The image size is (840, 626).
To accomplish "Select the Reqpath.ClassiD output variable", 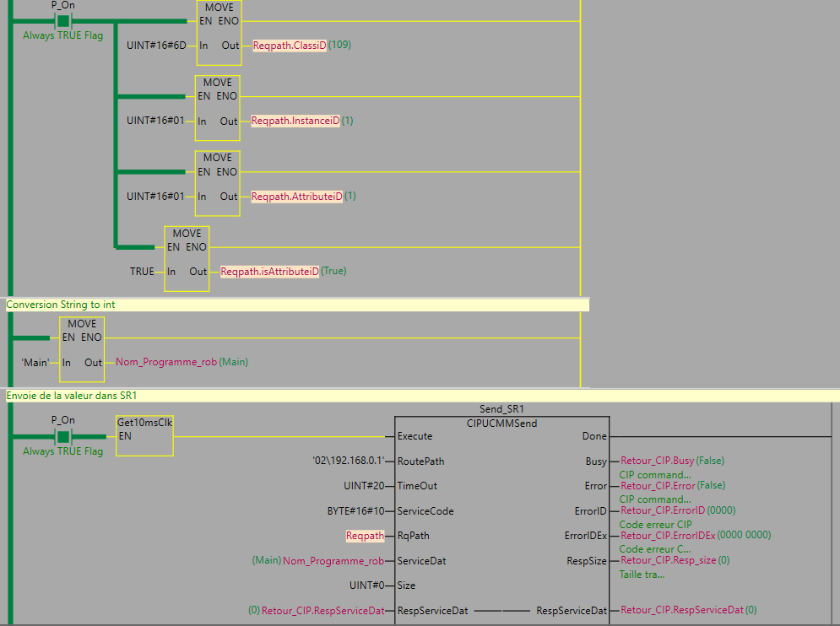I will (290, 46).
